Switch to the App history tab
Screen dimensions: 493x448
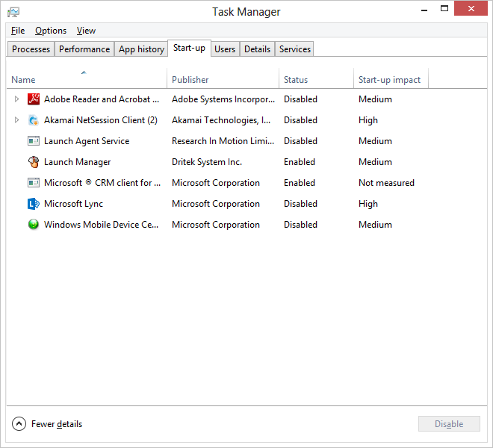[141, 49]
